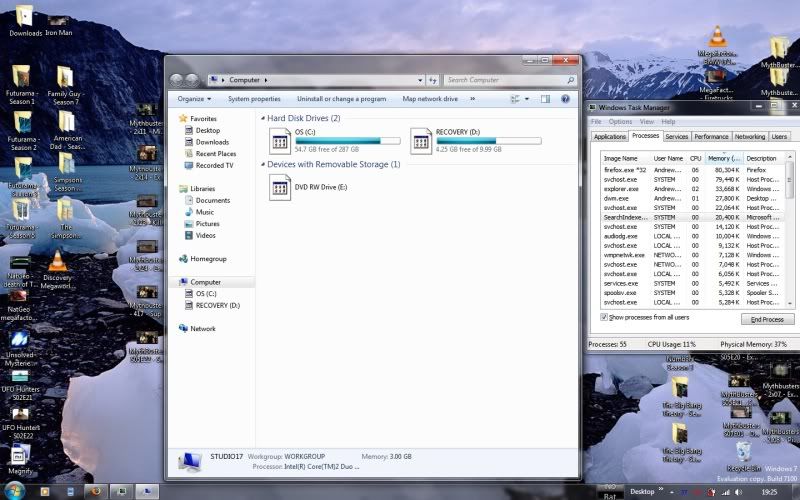Click the taskbar clock showing 19:25
Image resolution: width=800 pixels, height=500 pixels.
click(769, 492)
